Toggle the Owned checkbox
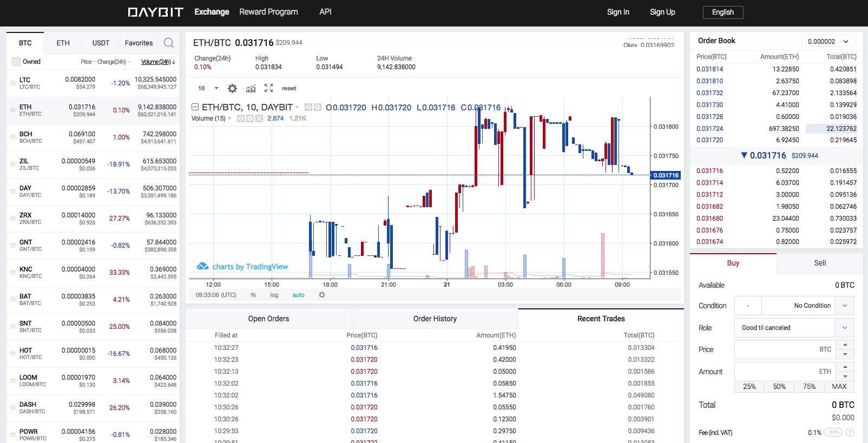This screenshot has width=868, height=443. click(x=16, y=62)
